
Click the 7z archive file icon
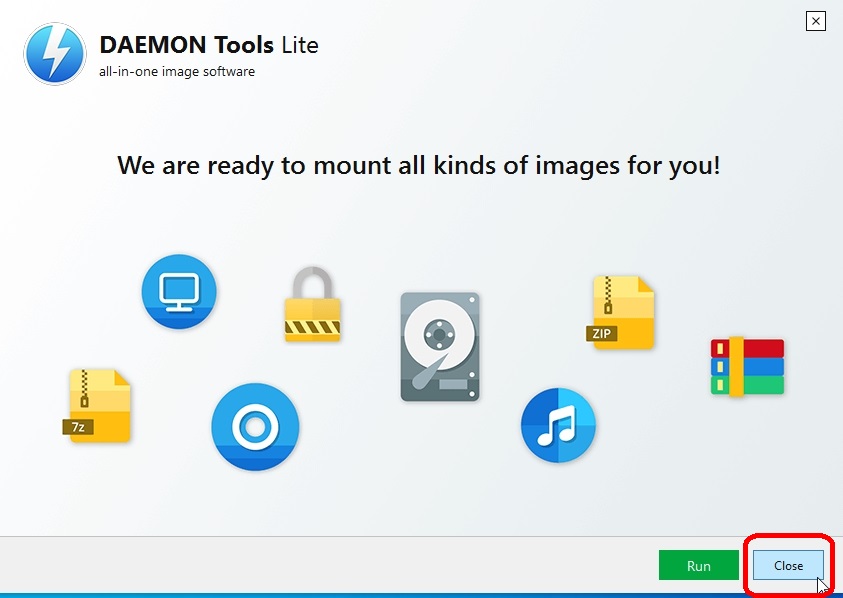point(97,405)
